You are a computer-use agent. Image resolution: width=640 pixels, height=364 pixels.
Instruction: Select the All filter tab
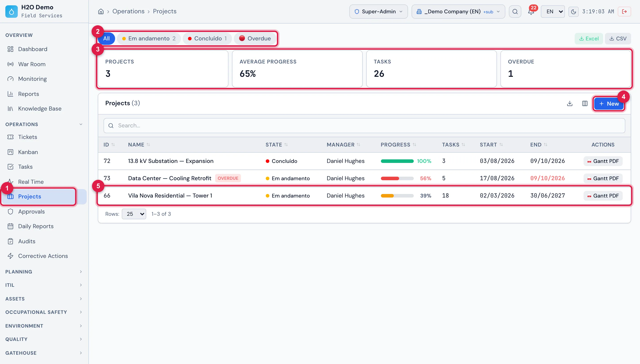click(x=106, y=38)
